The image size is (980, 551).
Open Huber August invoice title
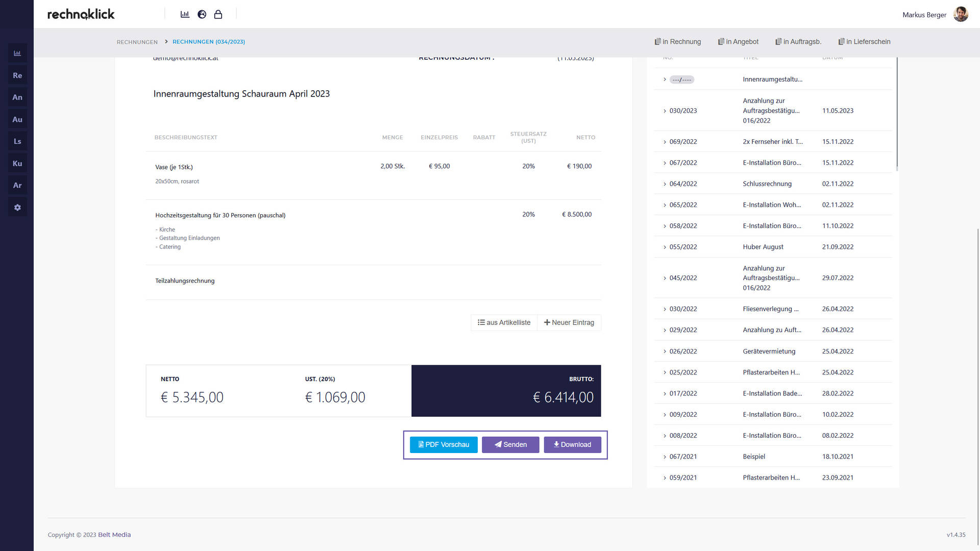(x=763, y=247)
